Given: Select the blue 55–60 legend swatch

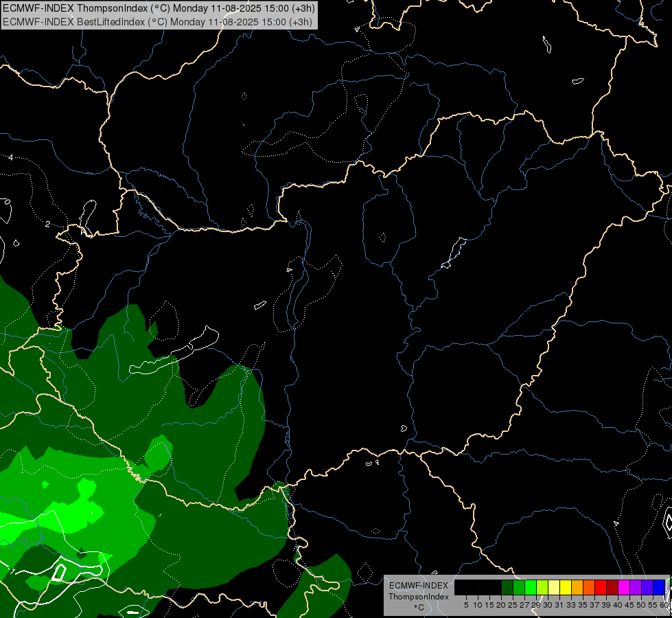Looking at the screenshot, I should point(659,587).
